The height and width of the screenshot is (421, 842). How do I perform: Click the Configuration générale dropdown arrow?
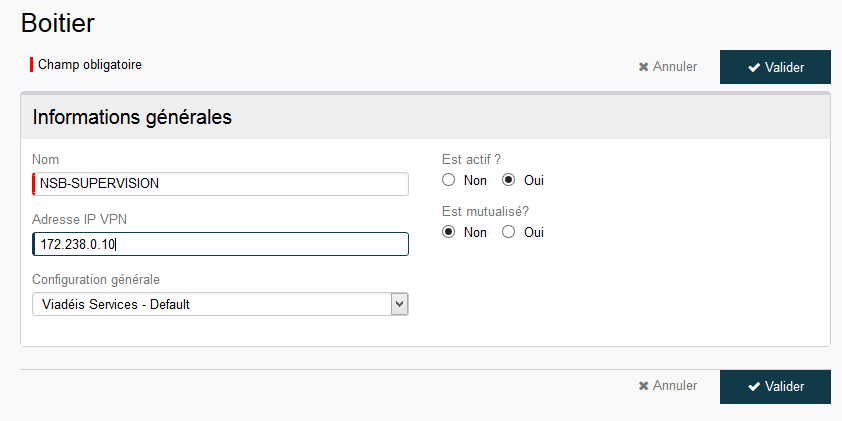pyautogui.click(x=399, y=304)
